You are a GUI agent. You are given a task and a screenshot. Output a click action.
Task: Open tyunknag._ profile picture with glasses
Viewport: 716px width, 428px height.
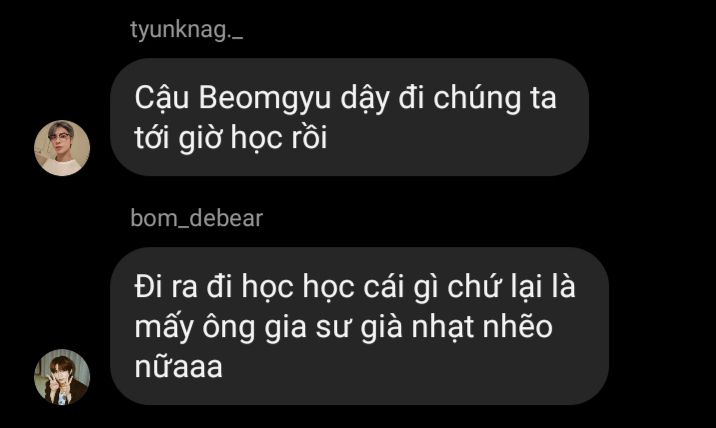pyautogui.click(x=62, y=148)
